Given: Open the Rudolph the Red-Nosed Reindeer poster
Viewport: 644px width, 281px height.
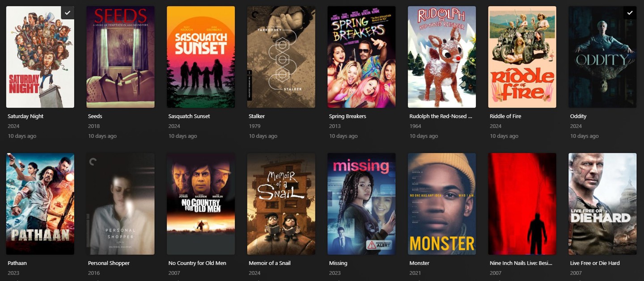Looking at the screenshot, I should (x=442, y=57).
